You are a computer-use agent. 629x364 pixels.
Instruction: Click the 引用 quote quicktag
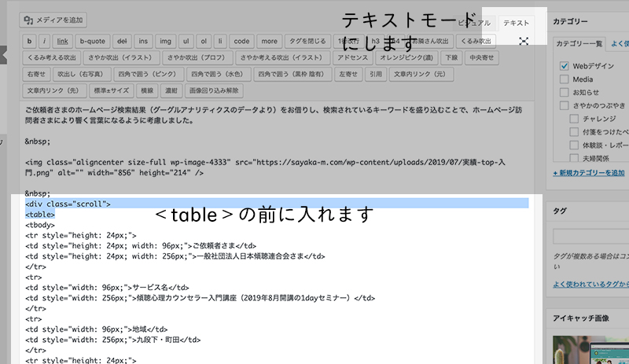376,74
